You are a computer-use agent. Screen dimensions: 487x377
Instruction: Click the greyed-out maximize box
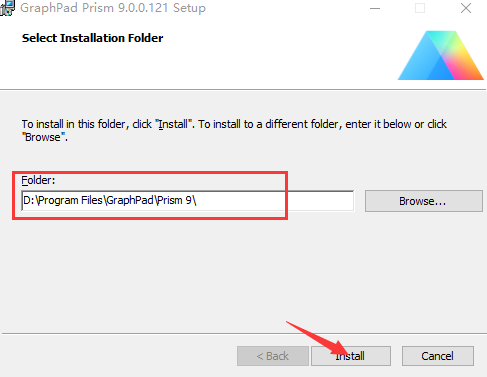pyautogui.click(x=420, y=8)
